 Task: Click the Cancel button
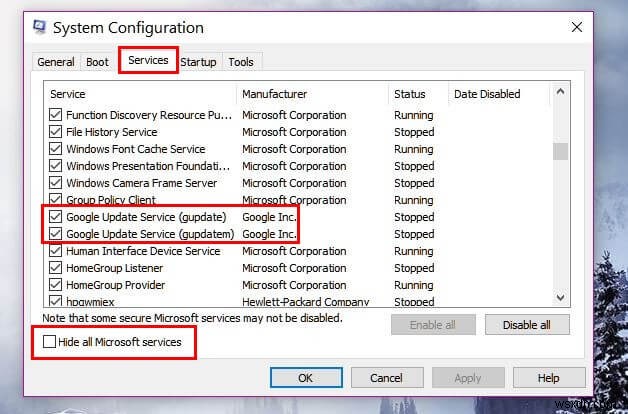tap(386, 378)
